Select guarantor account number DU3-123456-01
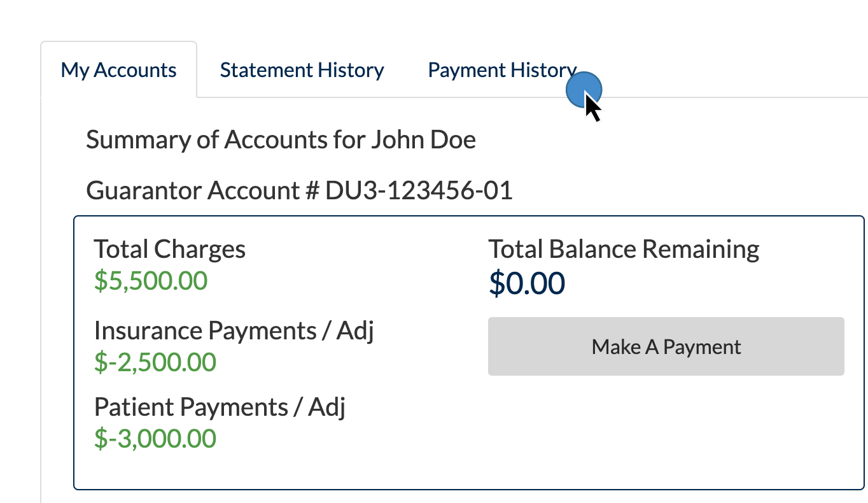The height and width of the screenshot is (503, 868). coord(299,190)
